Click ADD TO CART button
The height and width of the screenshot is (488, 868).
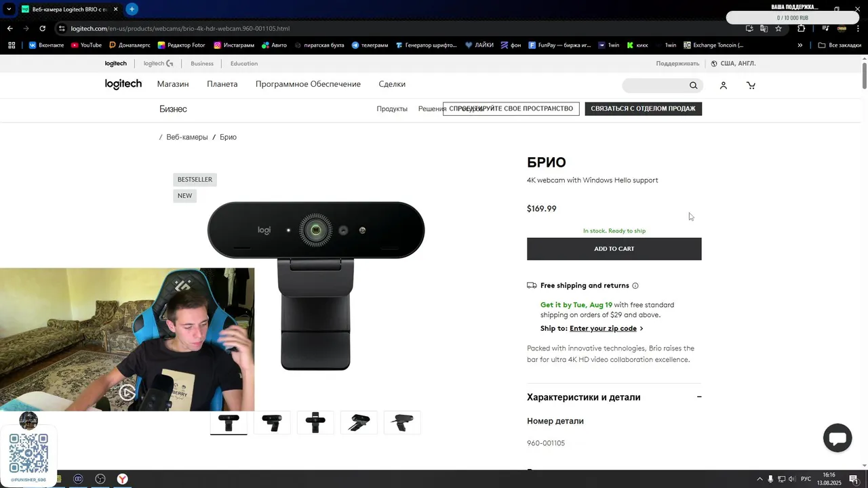(x=614, y=249)
